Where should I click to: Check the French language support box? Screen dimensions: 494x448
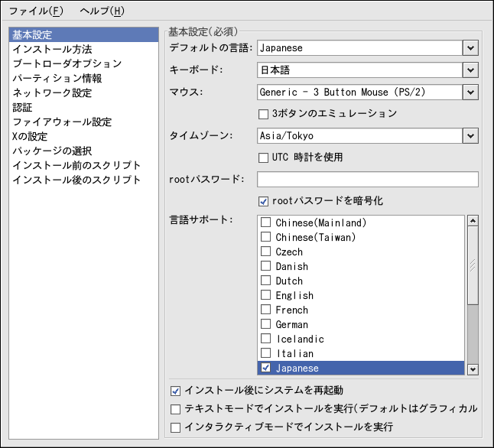(x=266, y=310)
